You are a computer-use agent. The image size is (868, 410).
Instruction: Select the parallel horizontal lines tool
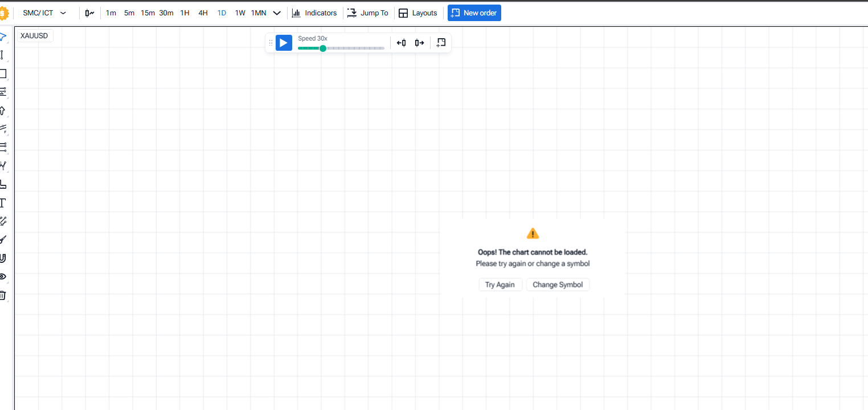(x=3, y=147)
